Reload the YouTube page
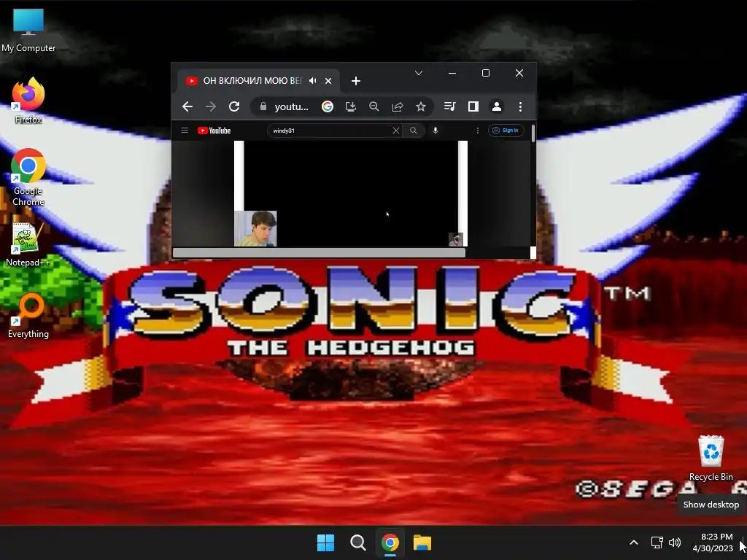 234,106
